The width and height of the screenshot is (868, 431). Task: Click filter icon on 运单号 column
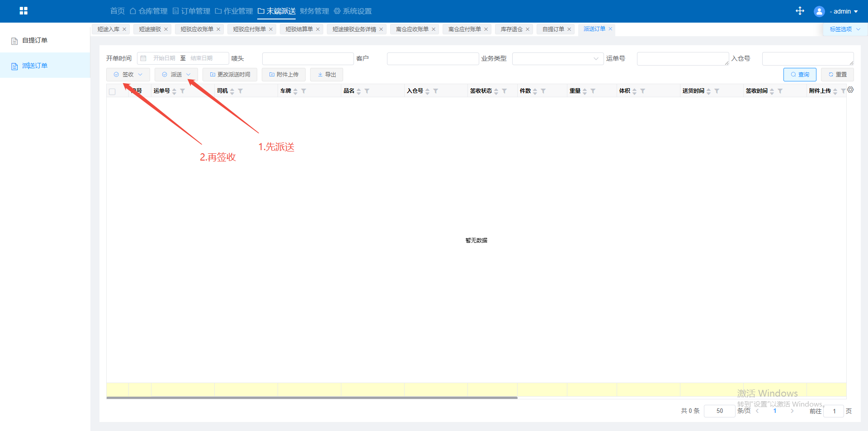[x=183, y=91]
